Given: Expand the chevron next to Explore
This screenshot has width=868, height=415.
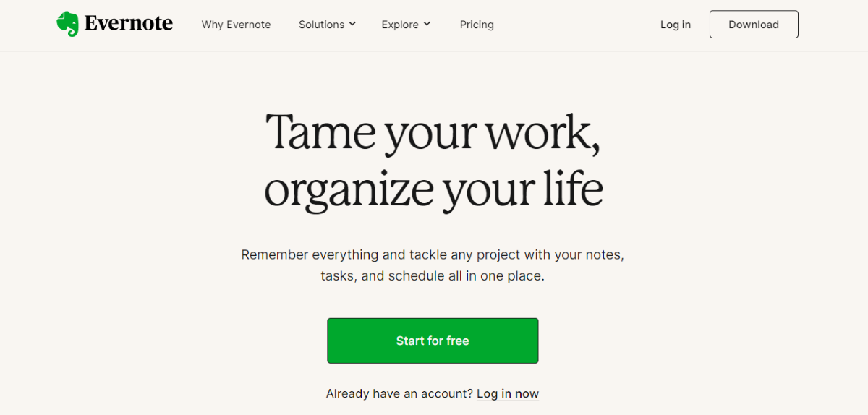Looking at the screenshot, I should click(x=427, y=24).
